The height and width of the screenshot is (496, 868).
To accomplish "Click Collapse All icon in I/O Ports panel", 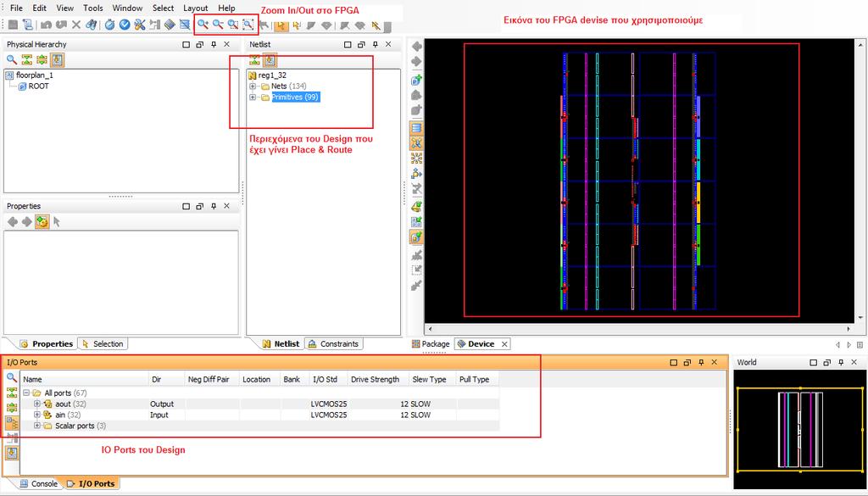I will tap(12, 393).
